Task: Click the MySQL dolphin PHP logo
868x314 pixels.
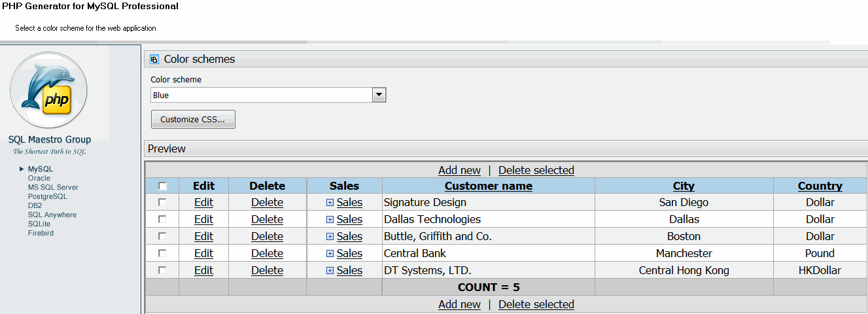Action: 48,90
